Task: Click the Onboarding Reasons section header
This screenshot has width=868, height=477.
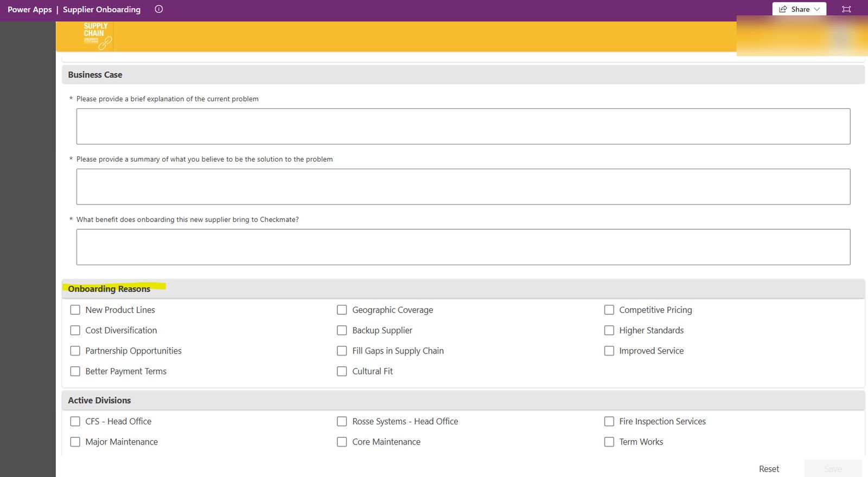Action: coord(463,289)
